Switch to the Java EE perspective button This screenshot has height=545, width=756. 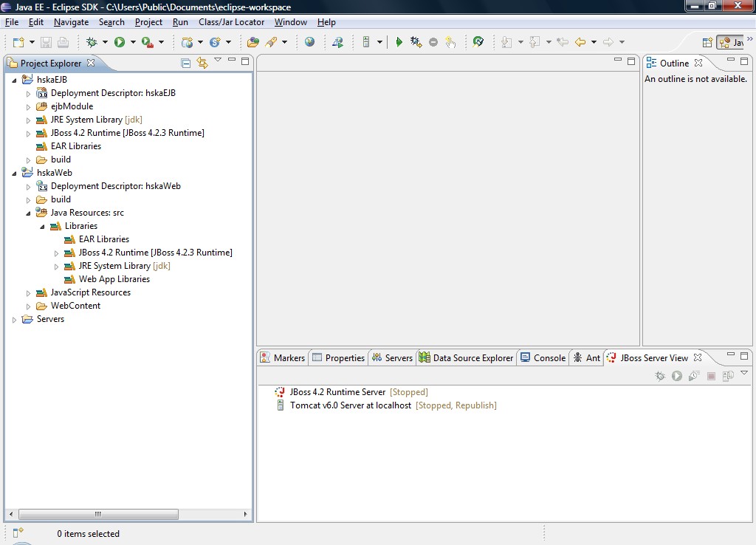pos(730,42)
